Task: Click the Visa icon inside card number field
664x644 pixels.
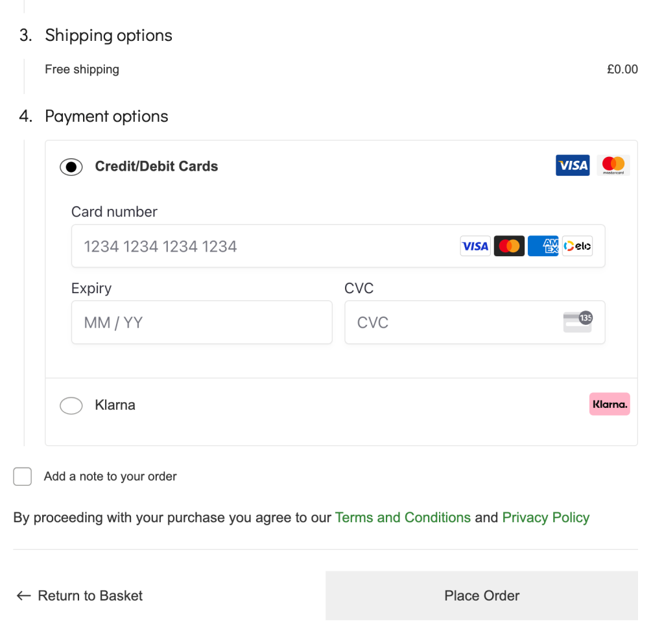Action: pyautogui.click(x=475, y=246)
